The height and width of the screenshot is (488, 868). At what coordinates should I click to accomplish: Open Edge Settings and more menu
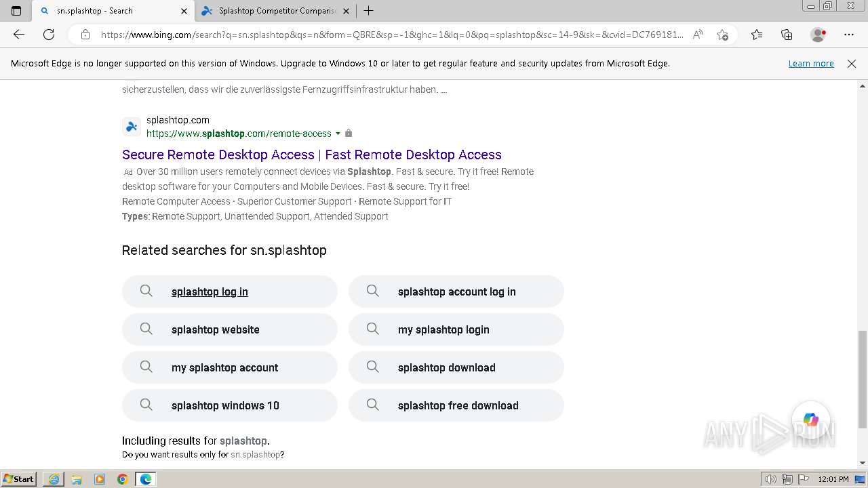point(849,35)
